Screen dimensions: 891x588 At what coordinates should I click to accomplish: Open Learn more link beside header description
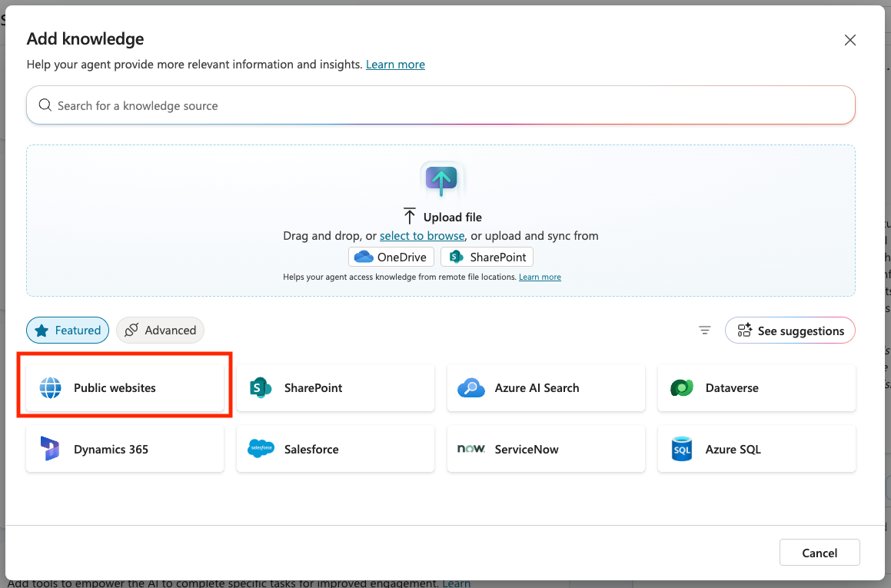click(x=395, y=65)
